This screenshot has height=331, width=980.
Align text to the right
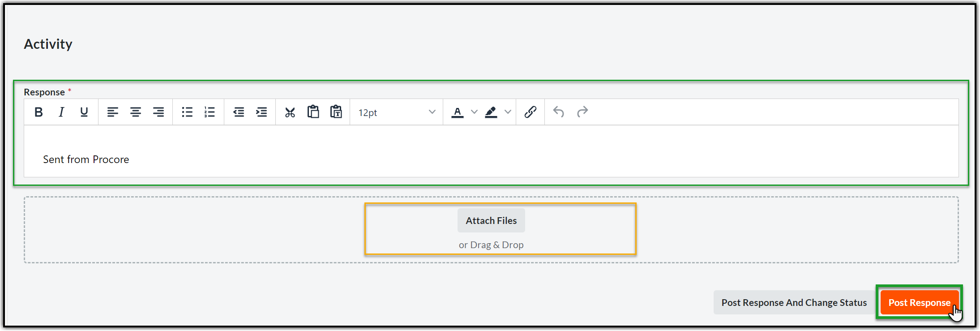158,112
